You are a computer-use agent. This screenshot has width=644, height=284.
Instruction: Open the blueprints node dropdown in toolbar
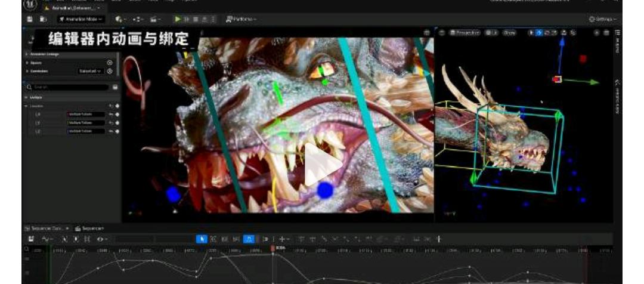(138, 19)
